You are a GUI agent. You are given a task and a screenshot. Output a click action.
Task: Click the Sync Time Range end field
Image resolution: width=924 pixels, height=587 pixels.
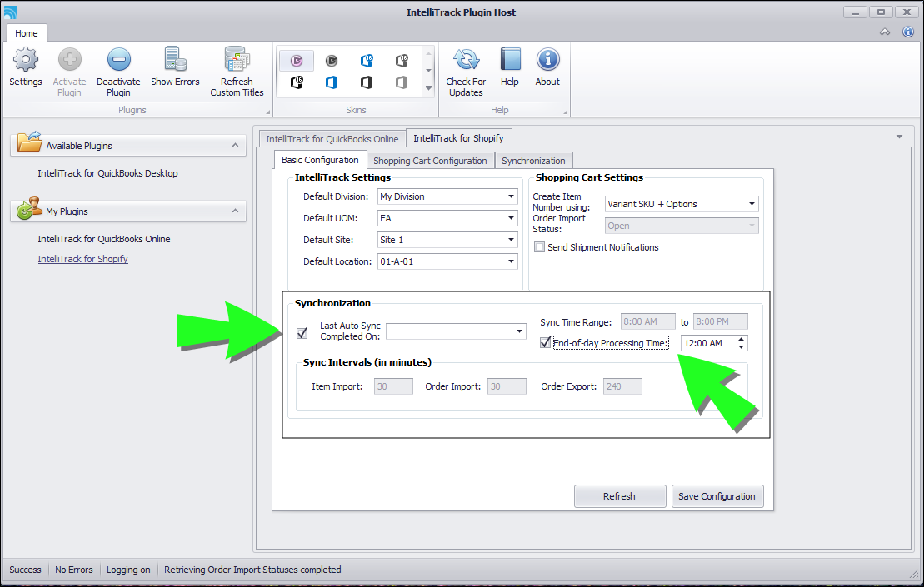[720, 321]
